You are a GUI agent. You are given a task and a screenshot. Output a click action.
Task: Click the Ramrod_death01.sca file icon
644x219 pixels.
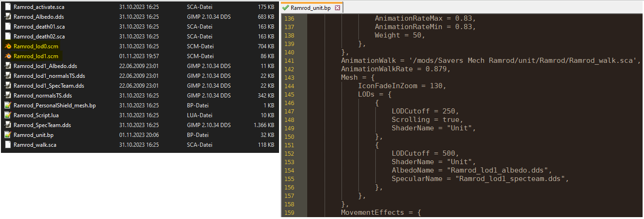tap(8, 26)
